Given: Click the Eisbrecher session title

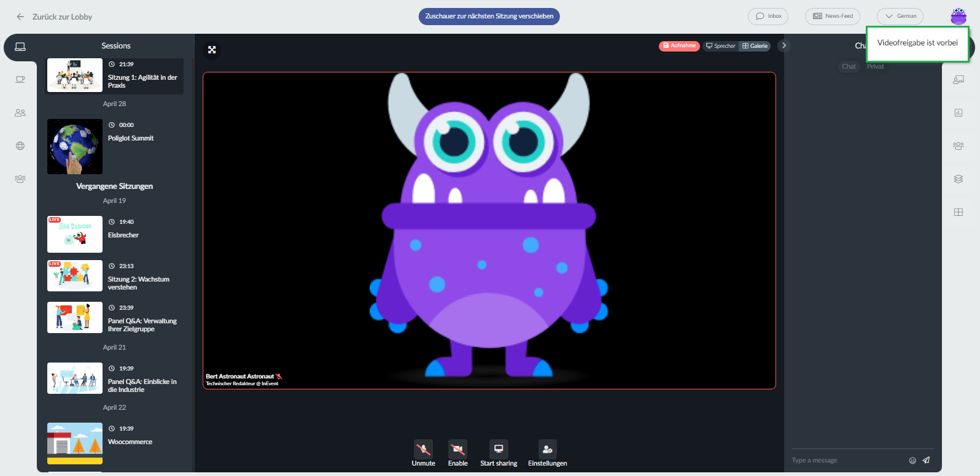Looking at the screenshot, I should tap(123, 235).
